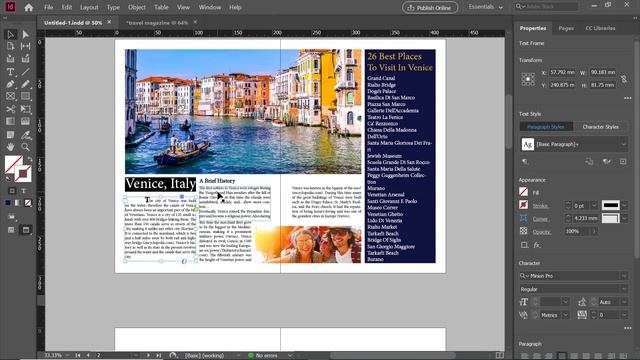Viewport: 640px width, 360px height.
Task: Open the Essentials workspace dropdown
Action: (x=485, y=7)
